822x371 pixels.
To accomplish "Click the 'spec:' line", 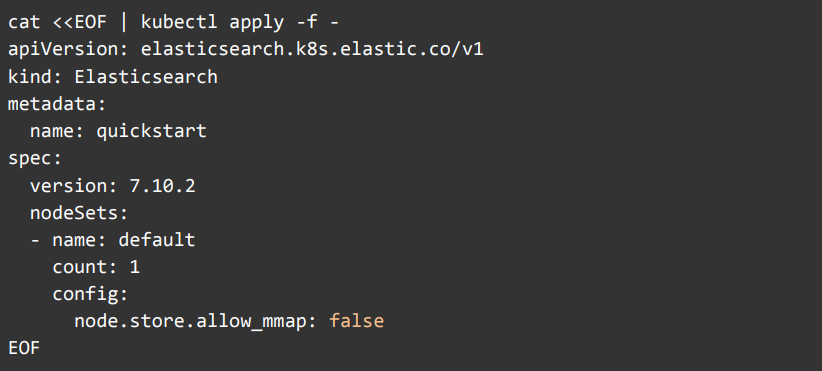I will [35, 159].
